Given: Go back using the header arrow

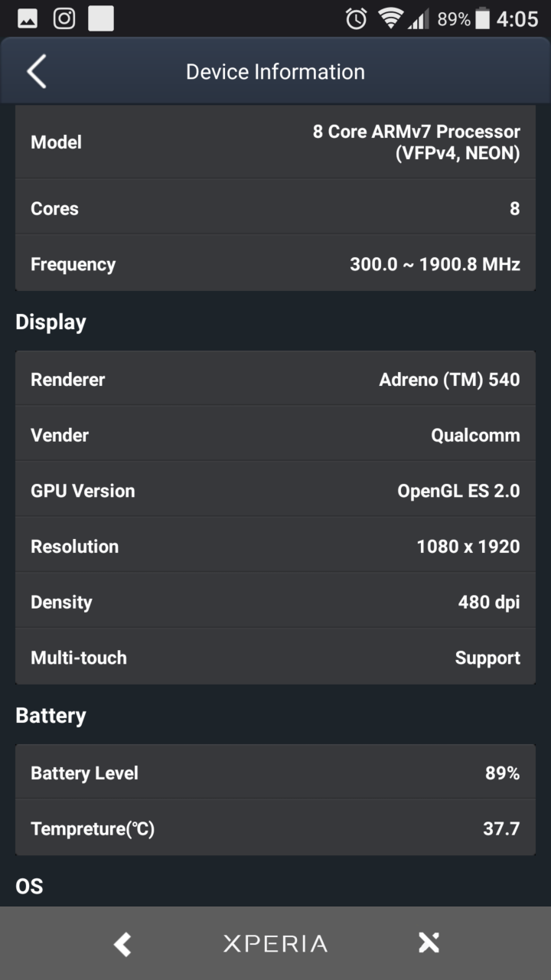Looking at the screenshot, I should (x=37, y=72).
